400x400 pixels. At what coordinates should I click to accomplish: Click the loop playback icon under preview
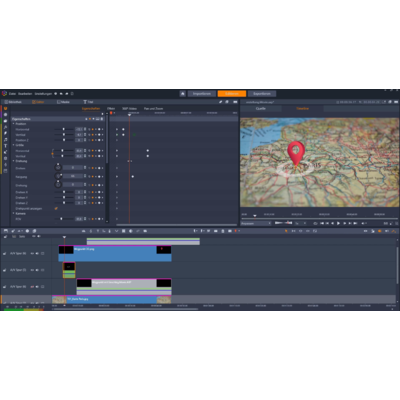(315, 223)
